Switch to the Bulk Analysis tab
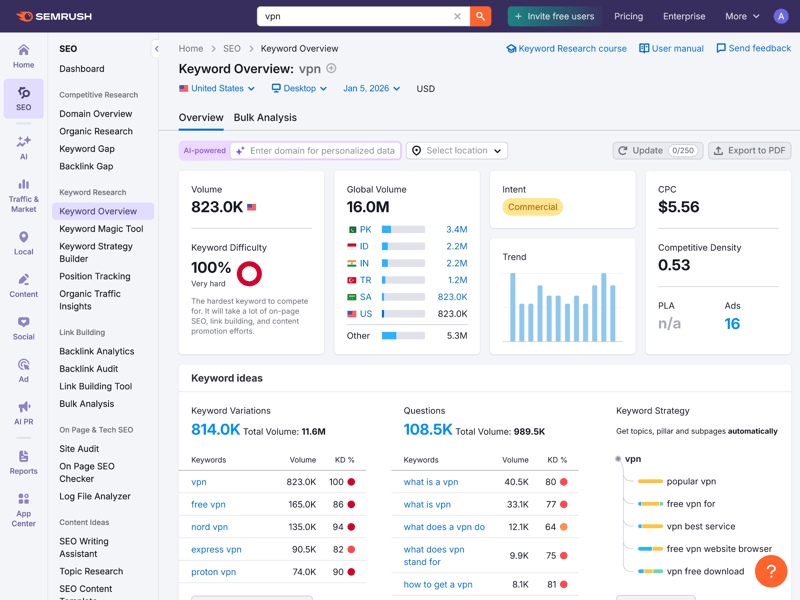The height and width of the screenshot is (600, 800). click(x=265, y=118)
